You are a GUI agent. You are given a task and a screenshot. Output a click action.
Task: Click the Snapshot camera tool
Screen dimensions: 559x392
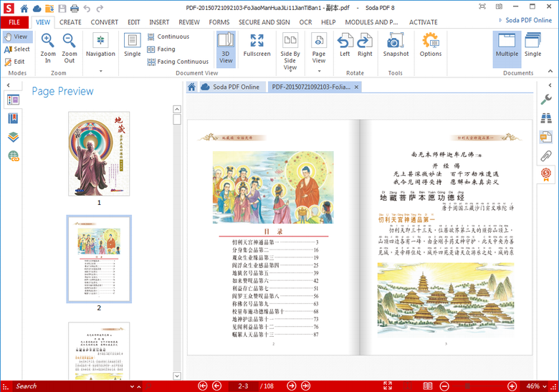(x=396, y=44)
